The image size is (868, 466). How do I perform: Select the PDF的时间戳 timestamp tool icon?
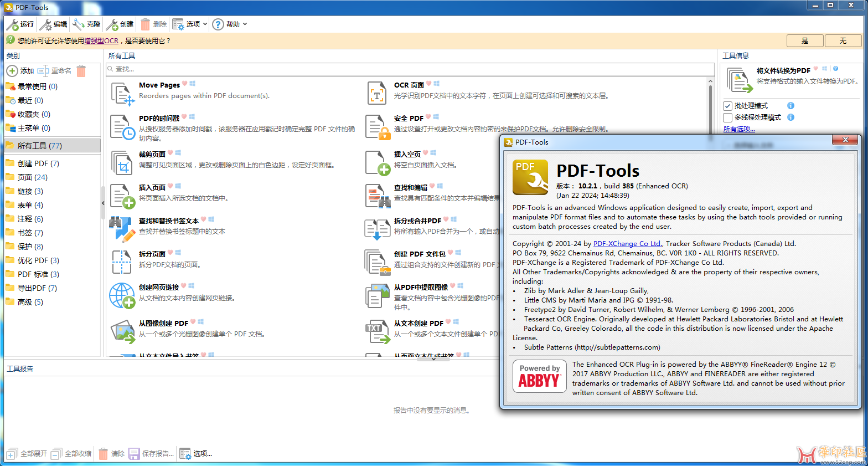[x=122, y=127]
